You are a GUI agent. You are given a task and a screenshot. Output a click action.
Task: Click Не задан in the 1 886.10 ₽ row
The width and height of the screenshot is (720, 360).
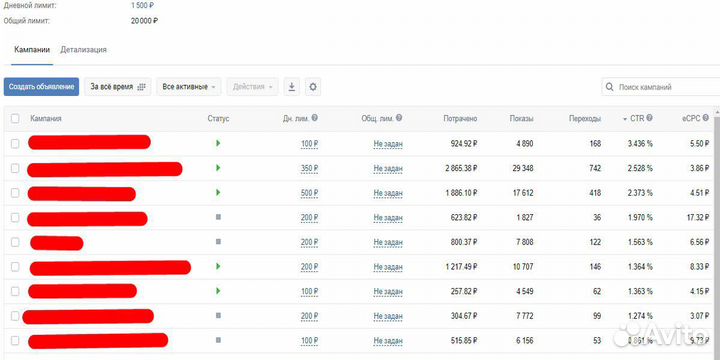388,193
